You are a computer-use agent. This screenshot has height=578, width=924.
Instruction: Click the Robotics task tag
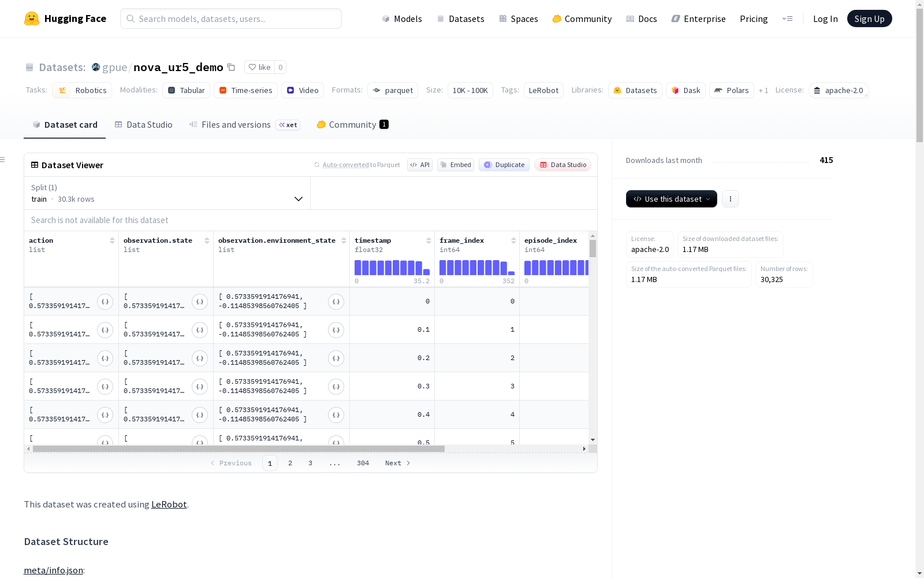[x=83, y=90]
